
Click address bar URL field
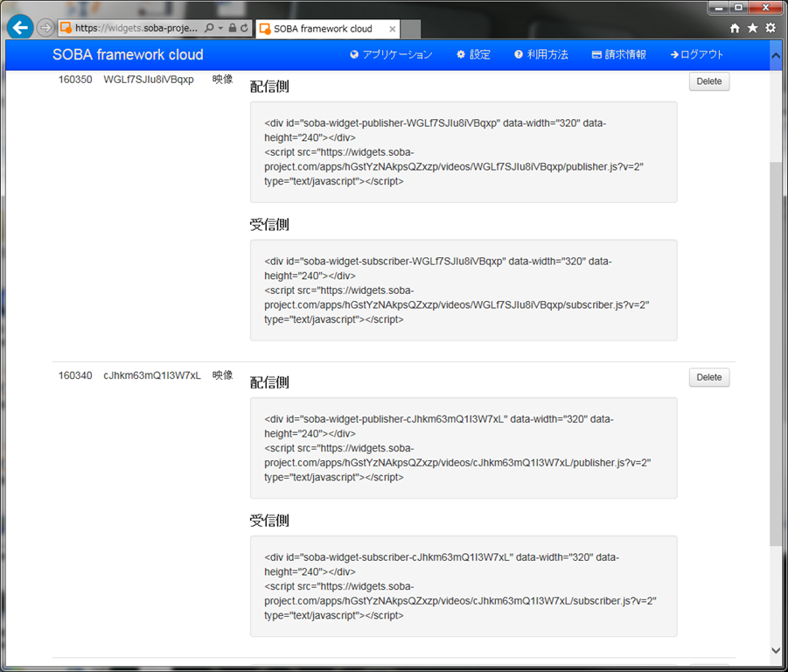[x=136, y=28]
